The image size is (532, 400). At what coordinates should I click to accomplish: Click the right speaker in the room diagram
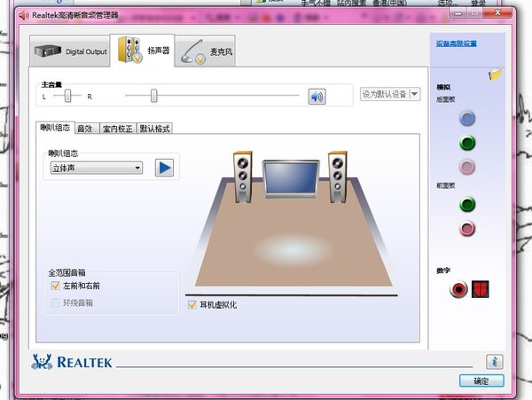coord(338,177)
